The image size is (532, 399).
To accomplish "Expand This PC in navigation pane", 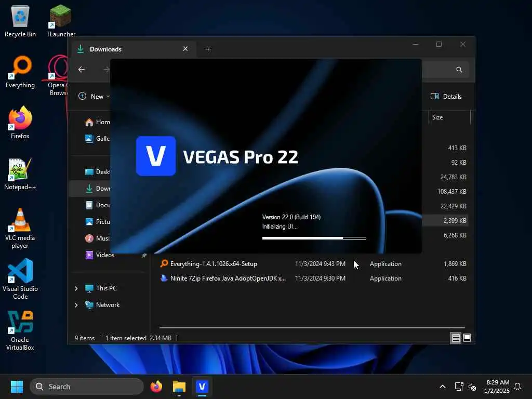I will pyautogui.click(x=76, y=288).
